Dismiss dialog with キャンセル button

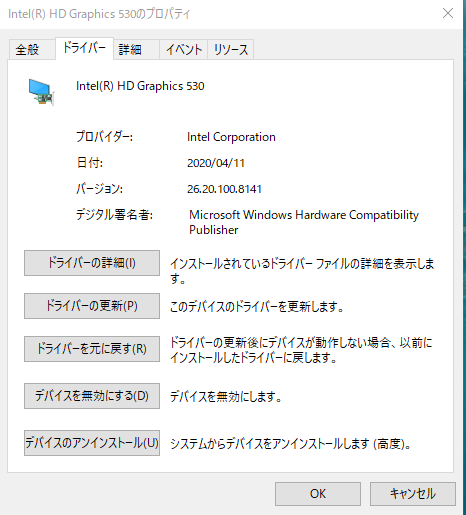pos(413,494)
